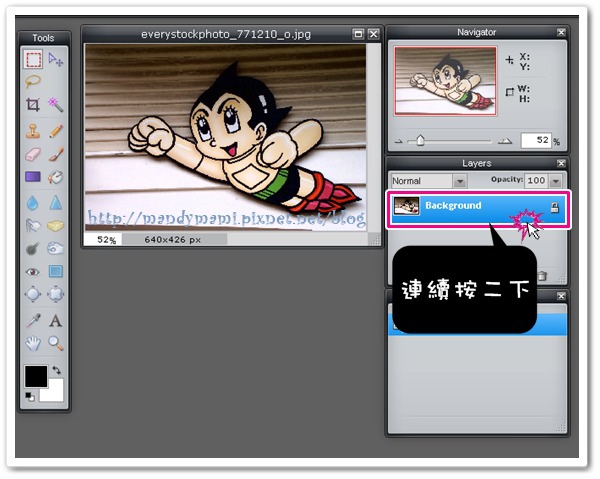Click the Opacity 100 value field
The width and height of the screenshot is (600, 479).
pyautogui.click(x=536, y=181)
